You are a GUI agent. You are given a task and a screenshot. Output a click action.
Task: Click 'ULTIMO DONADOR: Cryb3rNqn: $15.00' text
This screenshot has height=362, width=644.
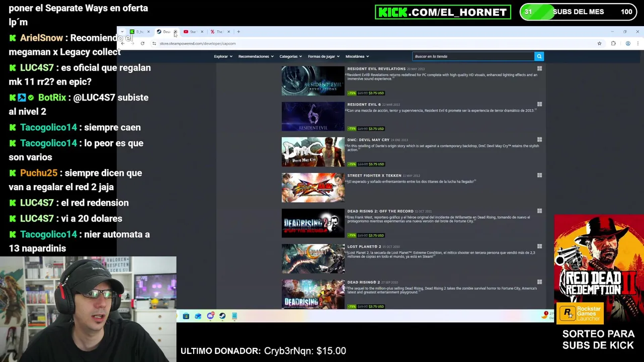pyautogui.click(x=263, y=351)
